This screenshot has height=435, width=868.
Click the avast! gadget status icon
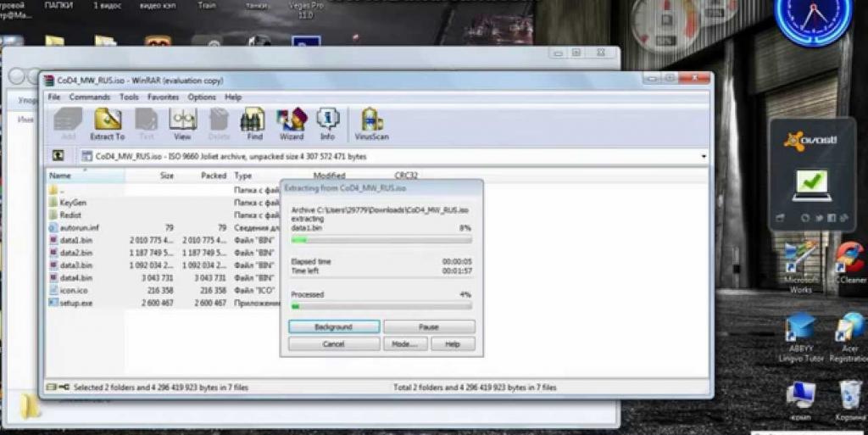point(811,185)
